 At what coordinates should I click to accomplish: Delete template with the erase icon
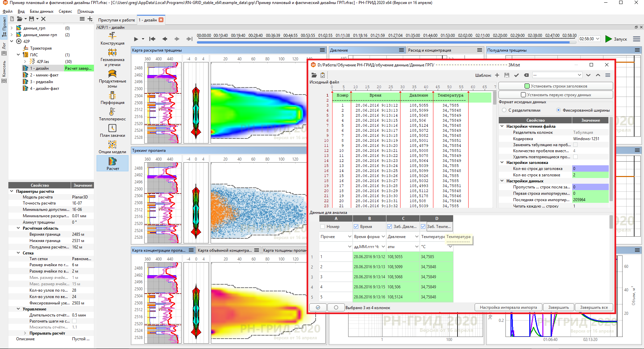tap(526, 75)
